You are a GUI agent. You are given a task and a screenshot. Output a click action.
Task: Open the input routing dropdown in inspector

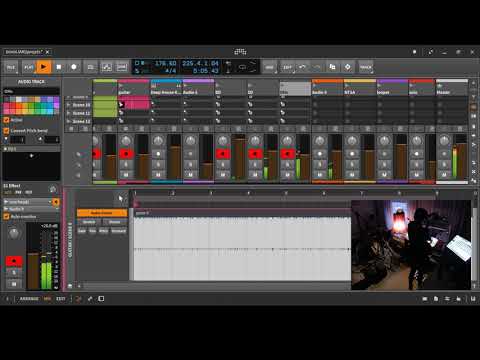(28, 202)
